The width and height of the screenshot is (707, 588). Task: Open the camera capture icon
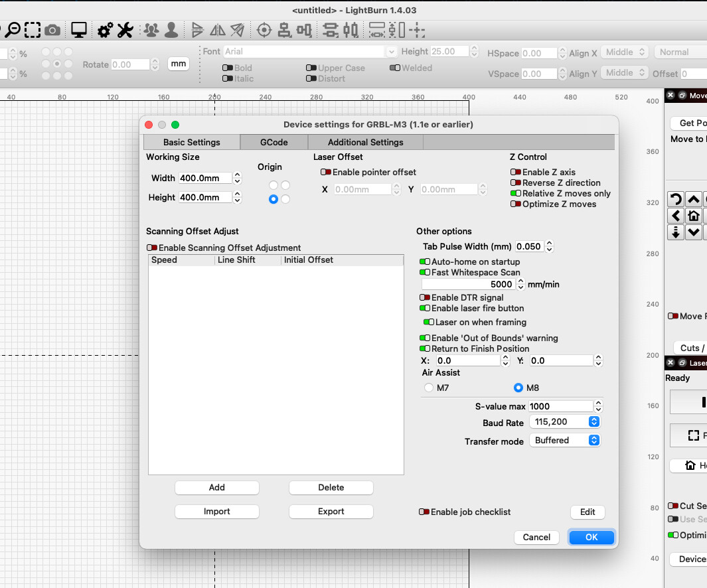pyautogui.click(x=52, y=31)
